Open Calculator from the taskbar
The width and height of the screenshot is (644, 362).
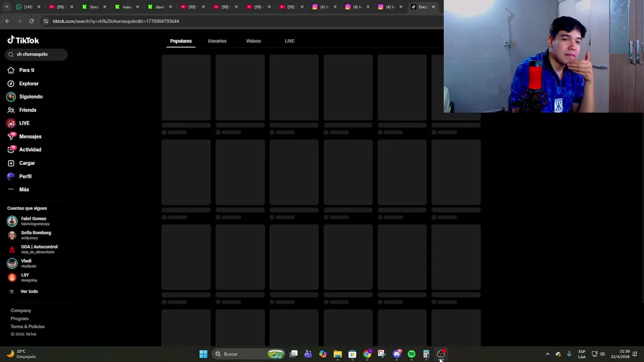click(426, 354)
